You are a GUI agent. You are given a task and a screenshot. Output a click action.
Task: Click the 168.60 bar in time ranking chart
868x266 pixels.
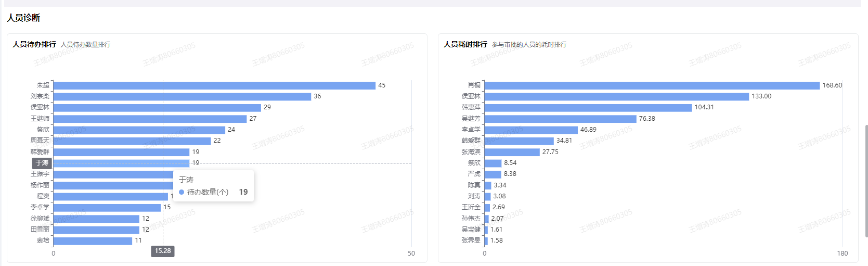[652, 85]
